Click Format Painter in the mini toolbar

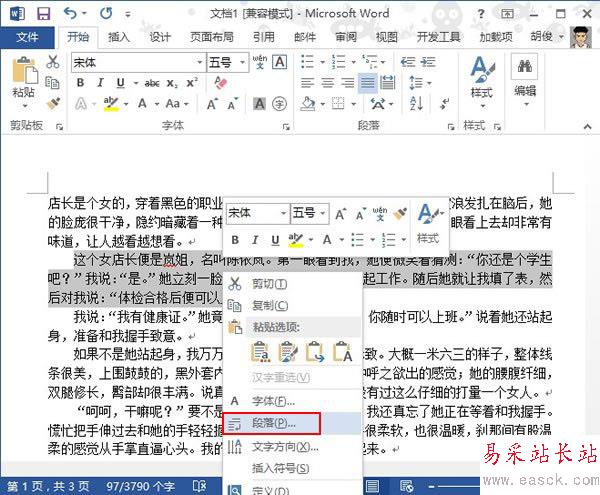[x=400, y=214]
